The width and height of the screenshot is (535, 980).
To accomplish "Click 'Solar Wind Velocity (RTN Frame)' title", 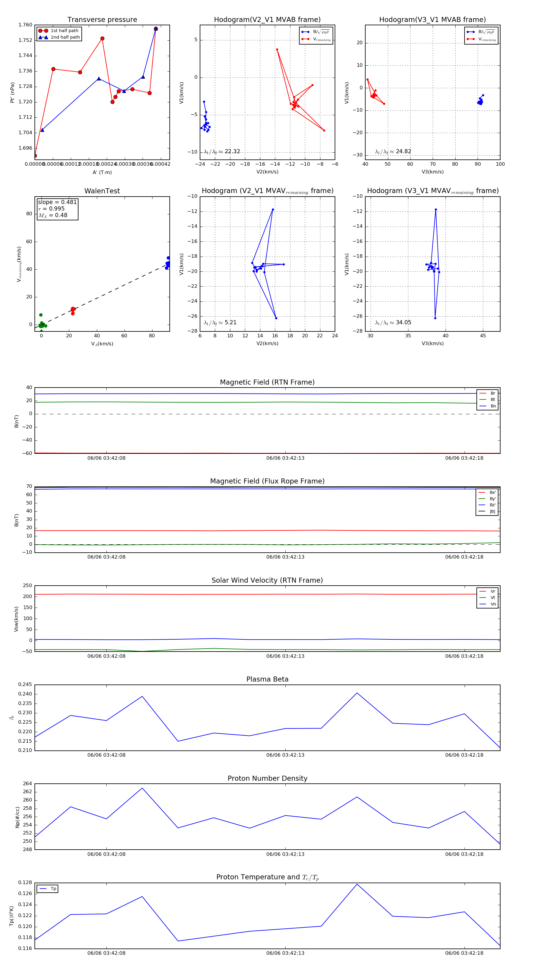I will (267, 580).
